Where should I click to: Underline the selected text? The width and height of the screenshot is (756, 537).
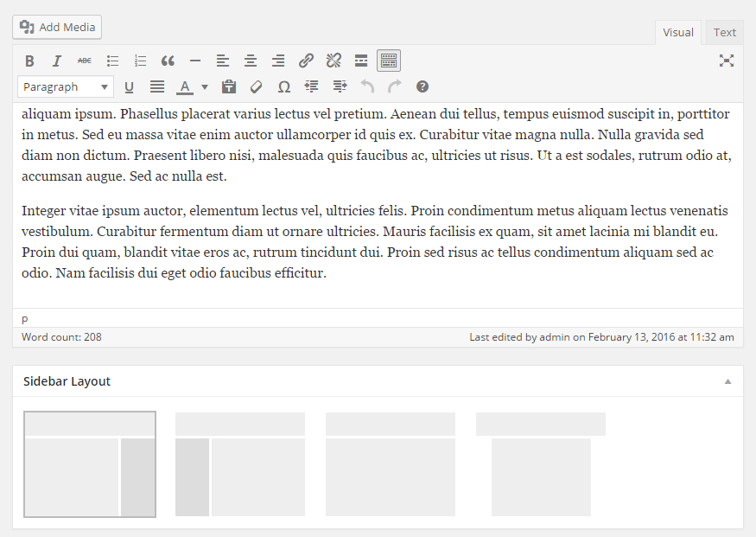tap(129, 86)
